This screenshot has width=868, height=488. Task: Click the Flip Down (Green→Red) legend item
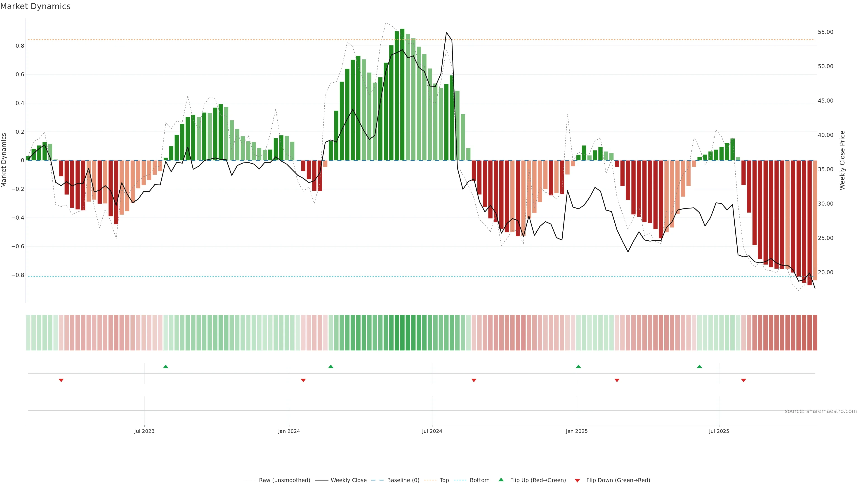618,480
